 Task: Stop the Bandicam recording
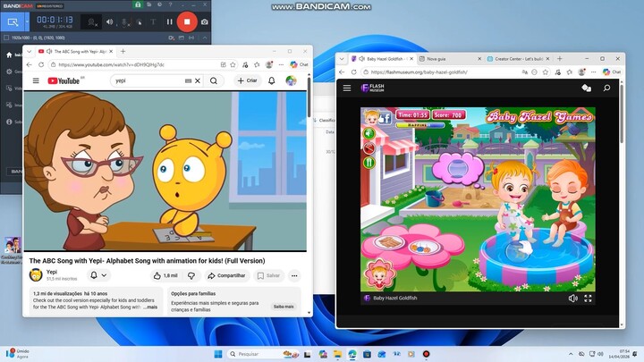pos(187,21)
